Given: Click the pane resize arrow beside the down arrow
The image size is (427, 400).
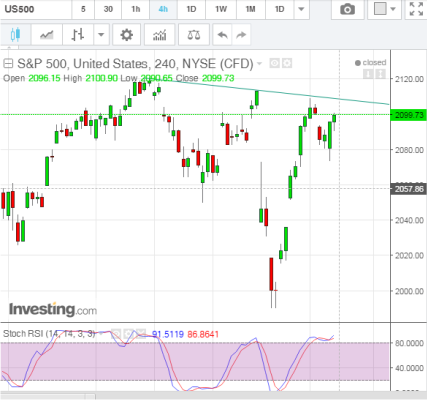Looking at the screenshot, I should (x=381, y=74).
